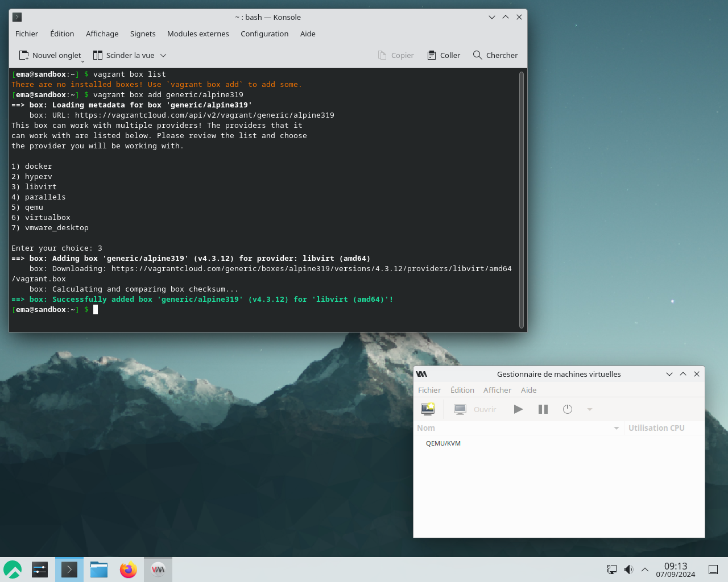Open Afficher menu in virtual machine manager
The height and width of the screenshot is (582, 728).
click(x=497, y=390)
